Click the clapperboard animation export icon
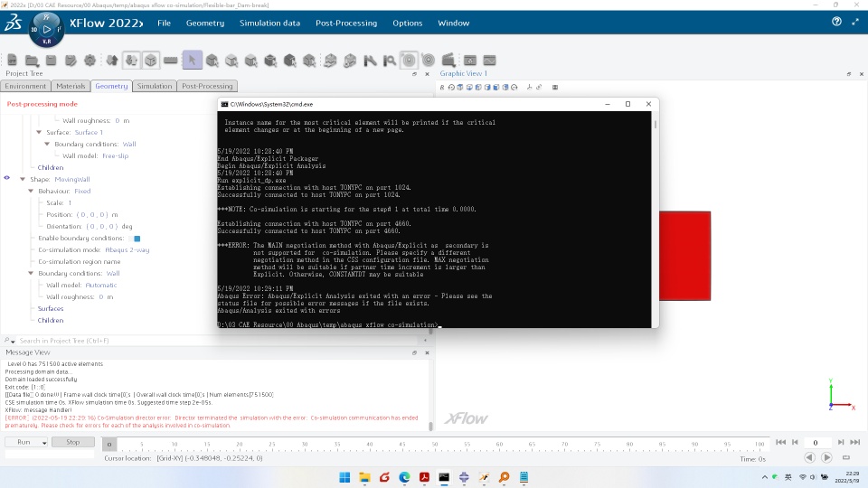Viewport: 868px width, 488px height. [448, 60]
